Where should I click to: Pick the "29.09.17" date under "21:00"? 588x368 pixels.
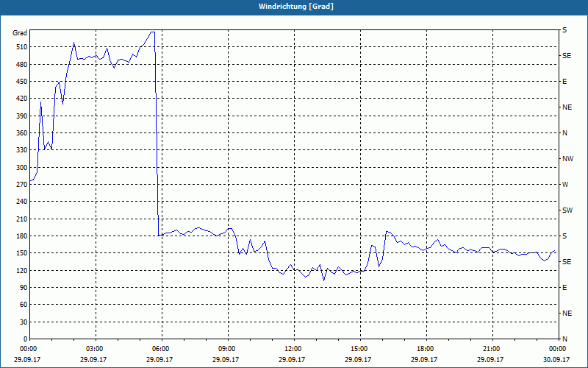490,359
